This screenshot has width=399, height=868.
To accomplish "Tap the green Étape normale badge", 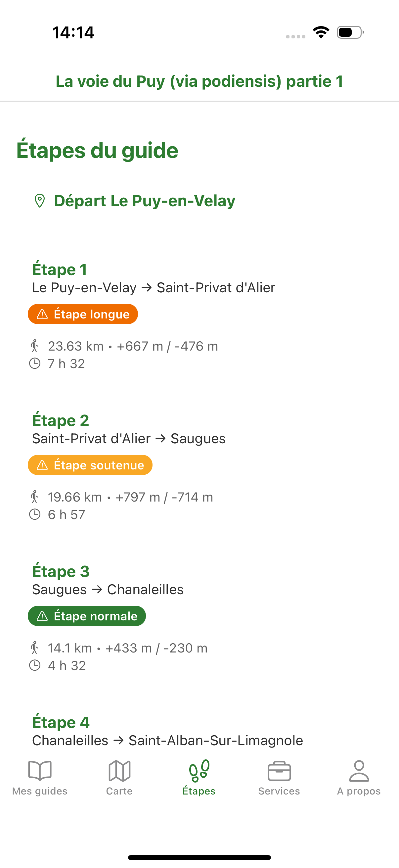I will (87, 616).
